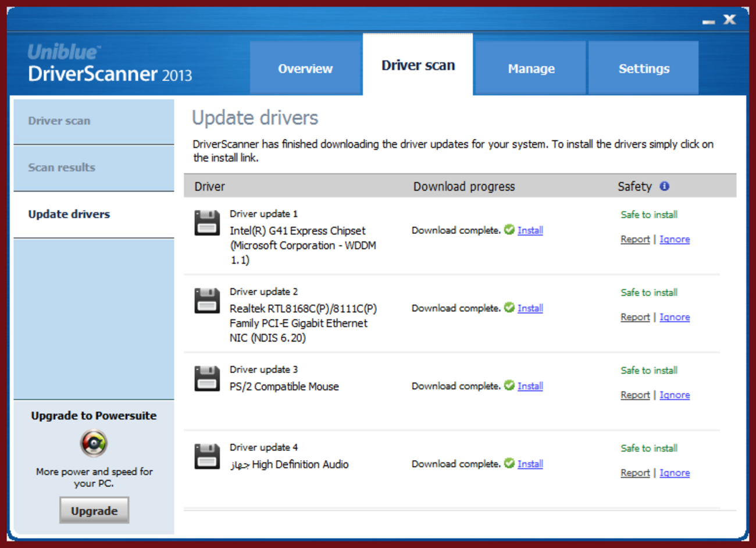Select Driver scan in the left sidebar

59,120
